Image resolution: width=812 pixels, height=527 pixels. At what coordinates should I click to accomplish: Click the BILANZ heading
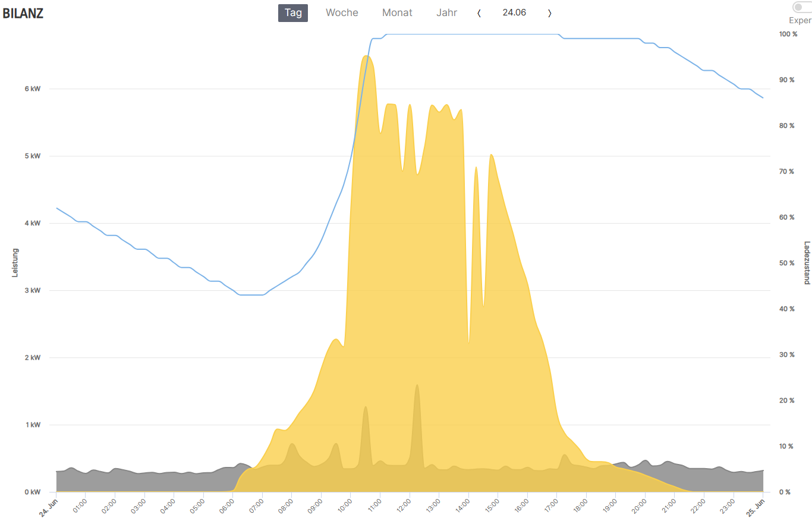tap(23, 14)
